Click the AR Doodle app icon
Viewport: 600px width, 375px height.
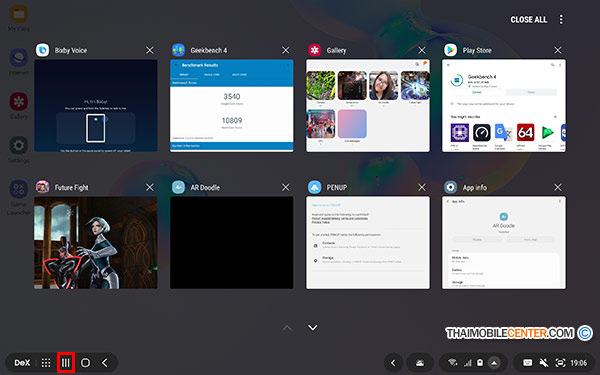click(x=178, y=187)
